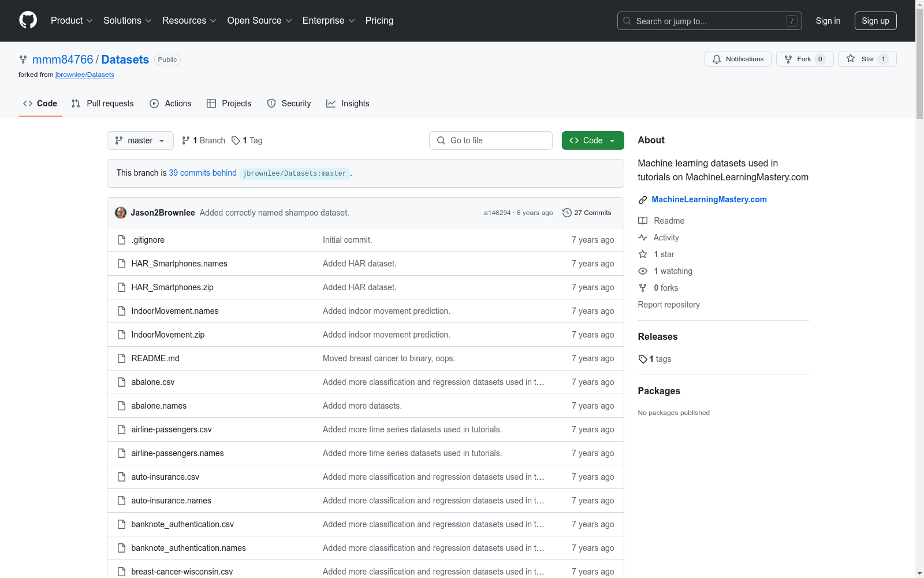Focus the Search or jump to field
924x578 pixels.
pyautogui.click(x=710, y=21)
